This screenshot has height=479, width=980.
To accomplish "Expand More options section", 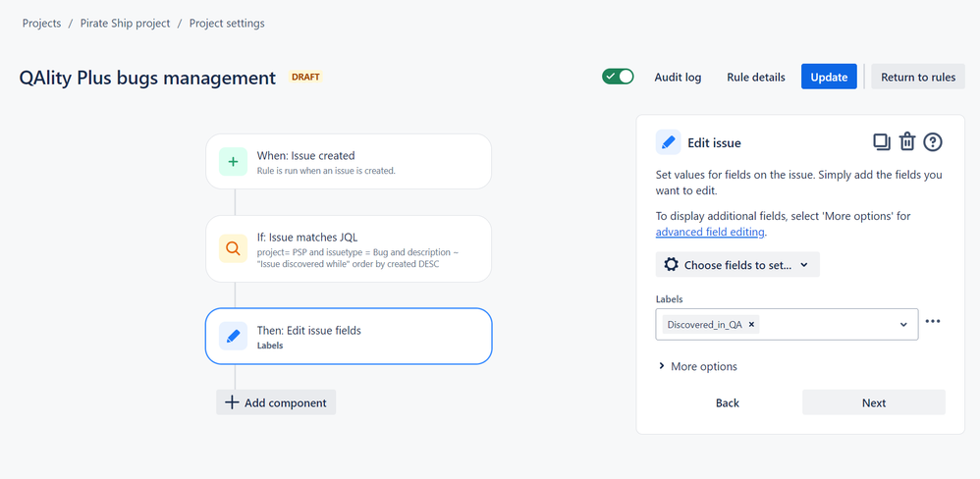I will click(x=697, y=366).
